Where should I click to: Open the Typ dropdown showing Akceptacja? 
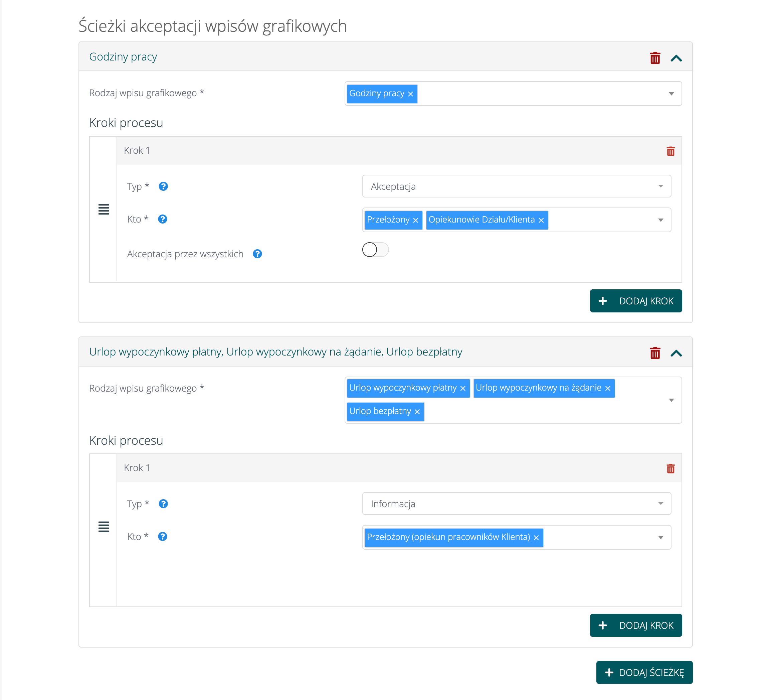click(x=516, y=186)
